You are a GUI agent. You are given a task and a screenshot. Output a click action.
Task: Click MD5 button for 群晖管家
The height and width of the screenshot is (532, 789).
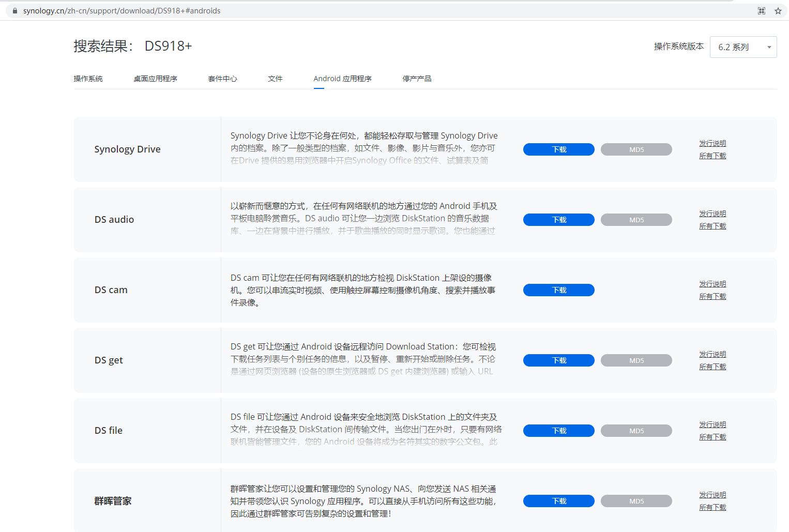click(x=636, y=501)
